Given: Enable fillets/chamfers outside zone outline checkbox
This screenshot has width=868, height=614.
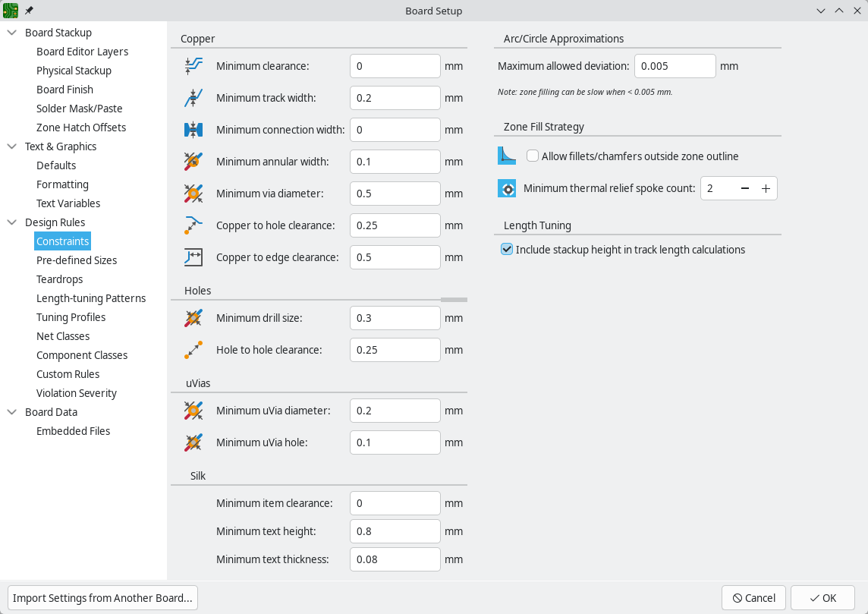Looking at the screenshot, I should 533,156.
